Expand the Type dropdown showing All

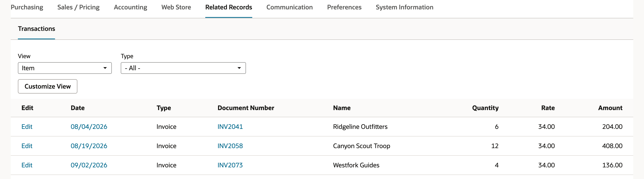[x=183, y=68]
